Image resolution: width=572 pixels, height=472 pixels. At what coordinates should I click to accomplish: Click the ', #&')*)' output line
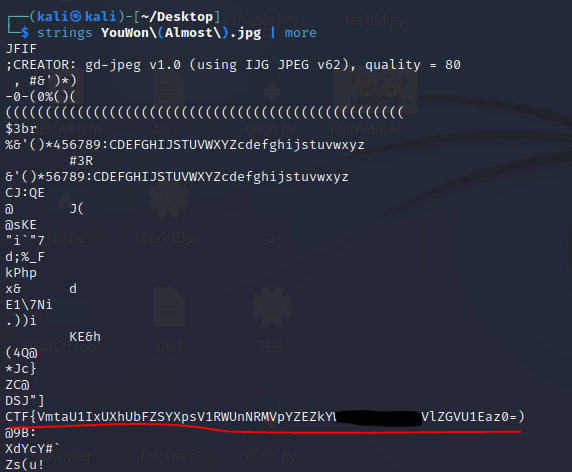pos(45,81)
